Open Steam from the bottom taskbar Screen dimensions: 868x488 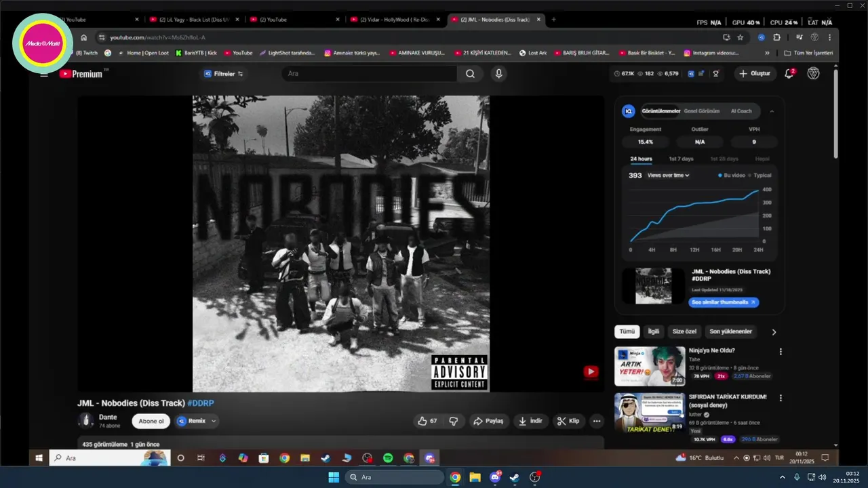[514, 477]
